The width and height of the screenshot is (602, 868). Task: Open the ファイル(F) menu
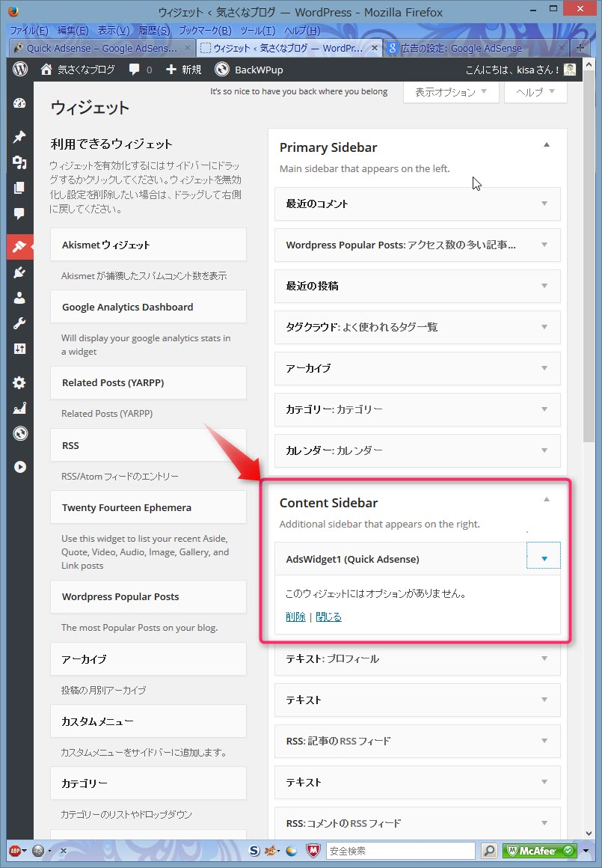(x=29, y=31)
